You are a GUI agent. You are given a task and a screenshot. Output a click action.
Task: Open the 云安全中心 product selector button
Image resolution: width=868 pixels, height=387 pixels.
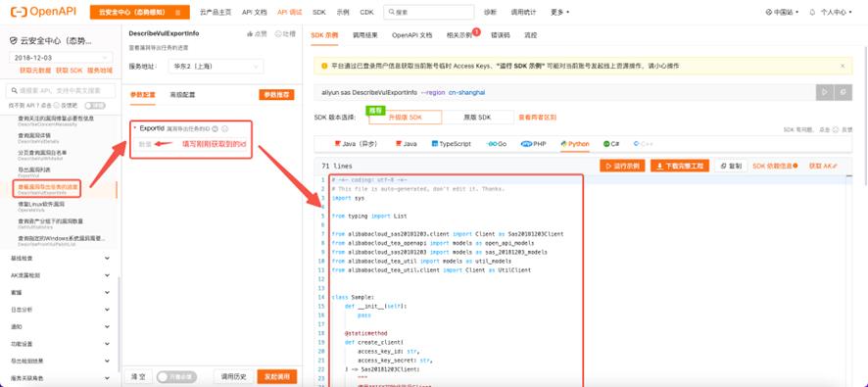point(139,12)
